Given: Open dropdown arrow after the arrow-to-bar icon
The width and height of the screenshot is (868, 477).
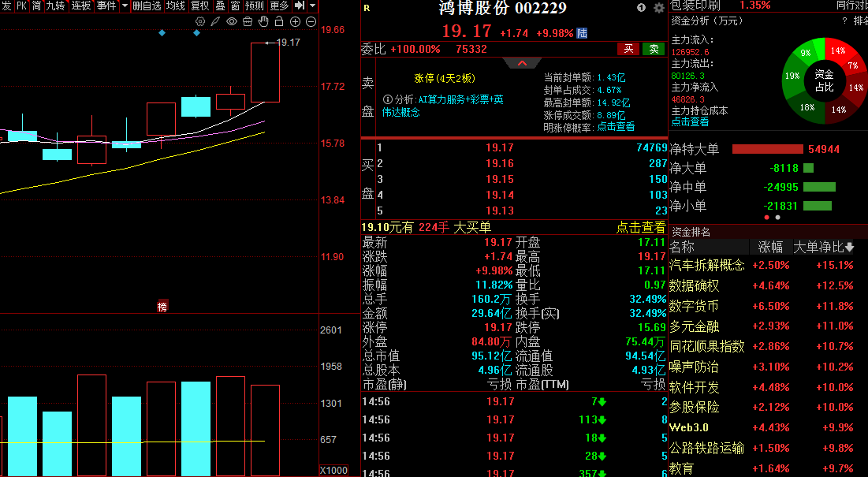Looking at the screenshot, I should click(x=313, y=6).
